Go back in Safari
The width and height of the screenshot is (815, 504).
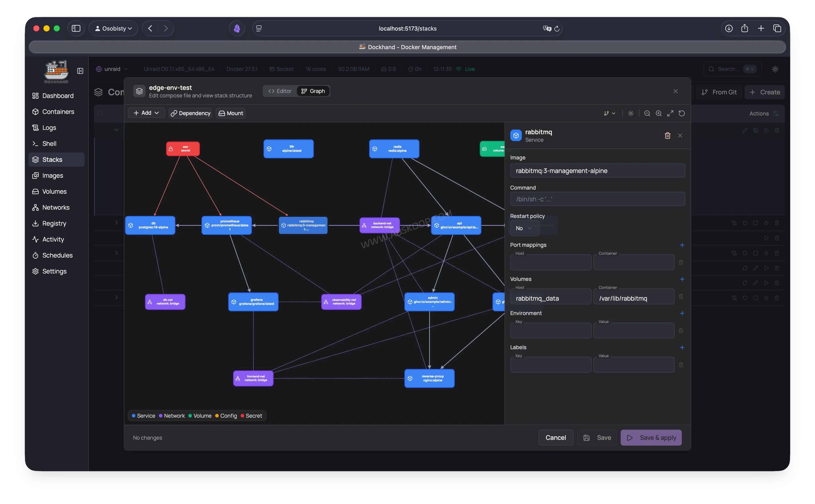point(150,28)
